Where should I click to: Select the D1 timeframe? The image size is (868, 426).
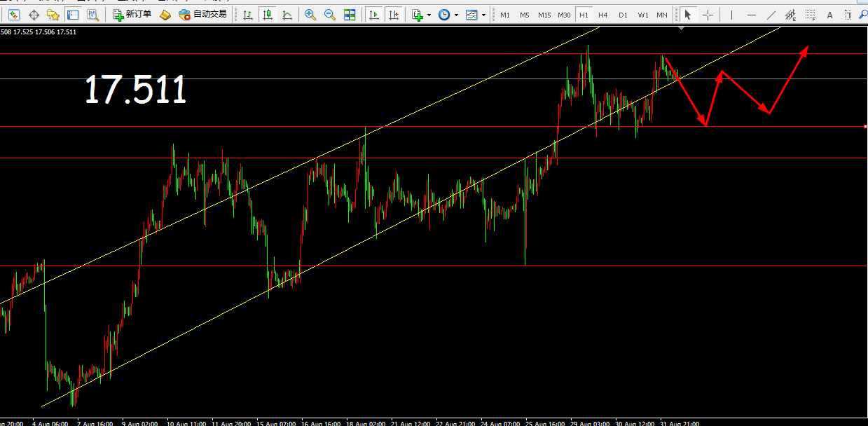(622, 15)
